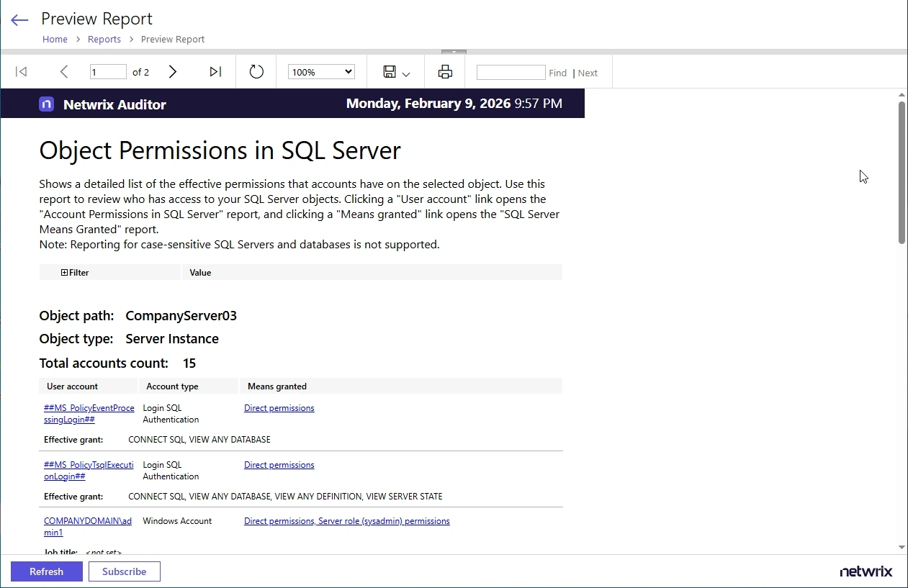
Task: Click the circular refresh report icon
Action: (x=256, y=72)
